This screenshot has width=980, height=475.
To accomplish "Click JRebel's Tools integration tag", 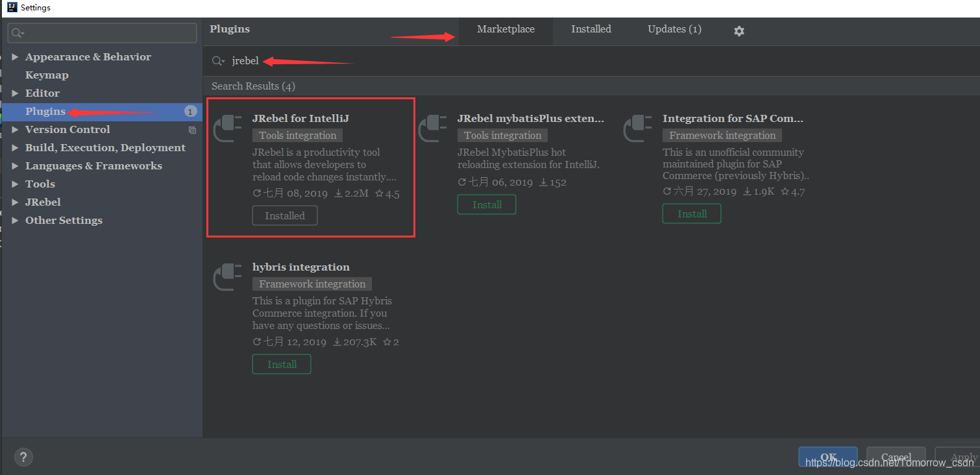I will click(x=297, y=136).
